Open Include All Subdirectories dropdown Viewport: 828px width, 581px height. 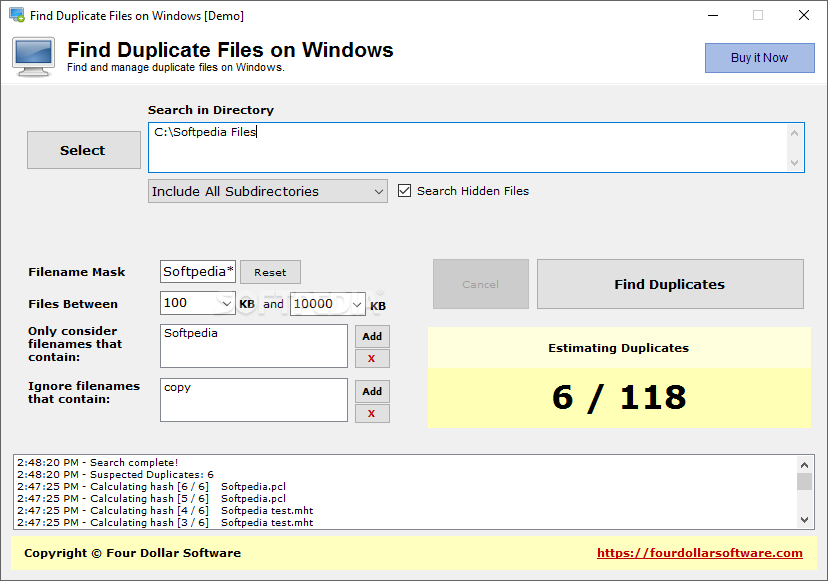pos(268,191)
